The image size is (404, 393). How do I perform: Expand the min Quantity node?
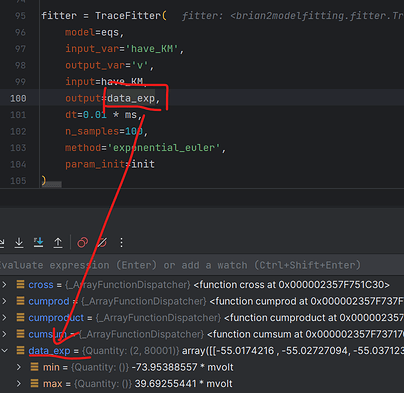(x=19, y=367)
